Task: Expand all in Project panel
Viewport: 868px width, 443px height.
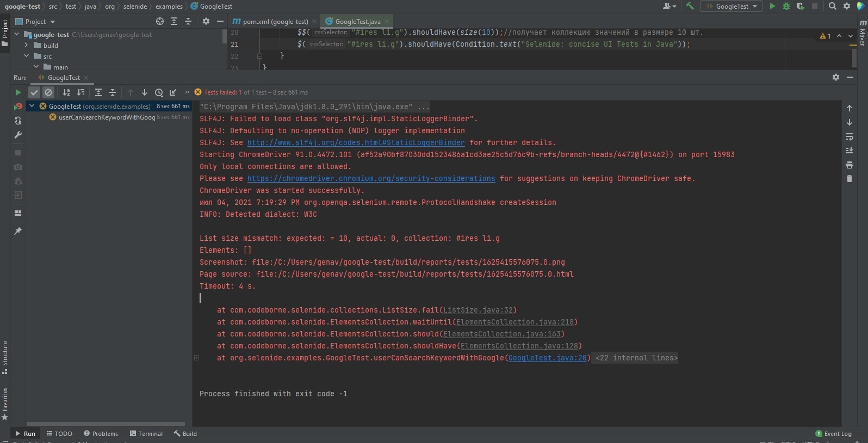Action: (174, 22)
